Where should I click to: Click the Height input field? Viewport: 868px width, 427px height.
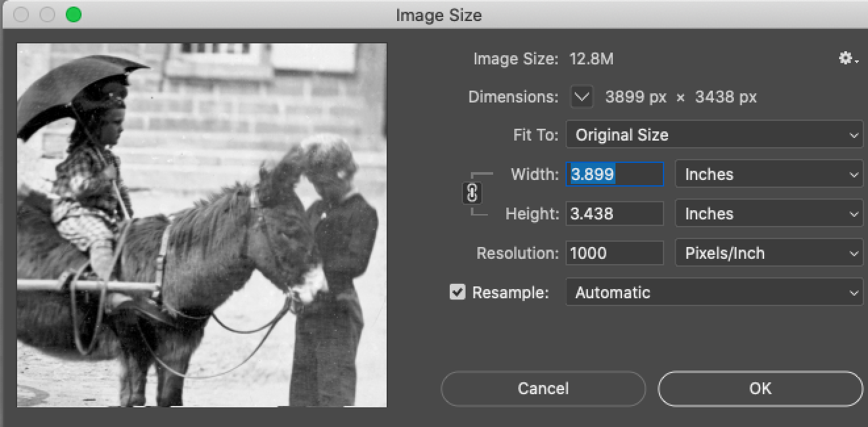click(x=615, y=214)
